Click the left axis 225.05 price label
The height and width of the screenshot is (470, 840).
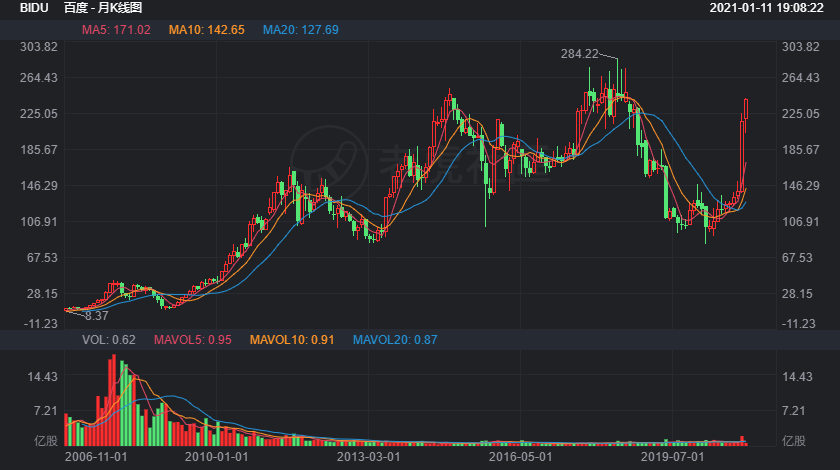click(39, 114)
